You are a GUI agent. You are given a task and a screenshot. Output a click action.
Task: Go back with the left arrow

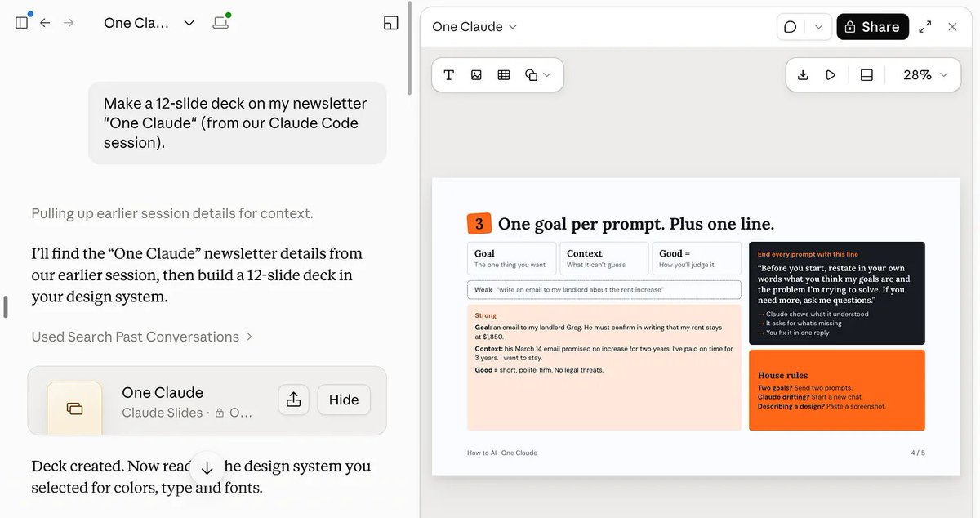[x=45, y=23]
